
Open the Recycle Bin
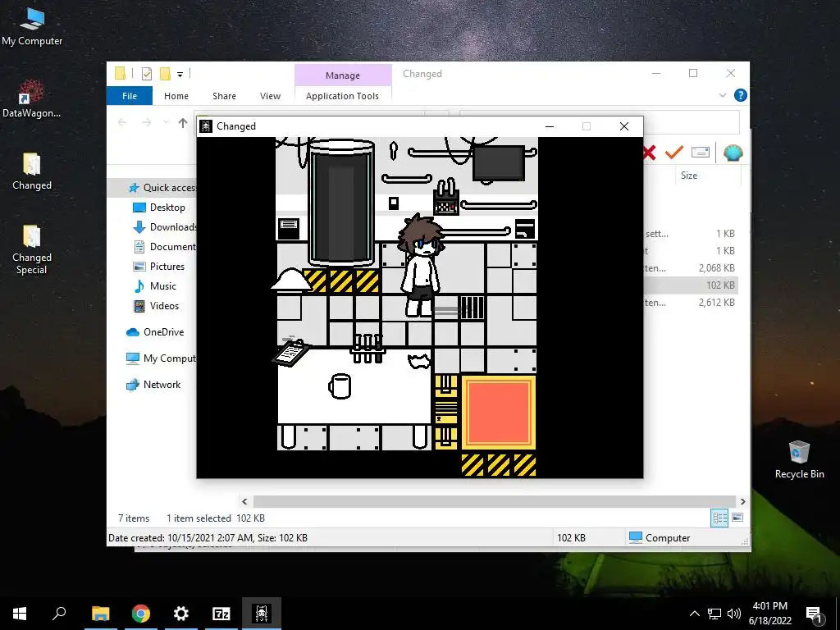tap(799, 459)
